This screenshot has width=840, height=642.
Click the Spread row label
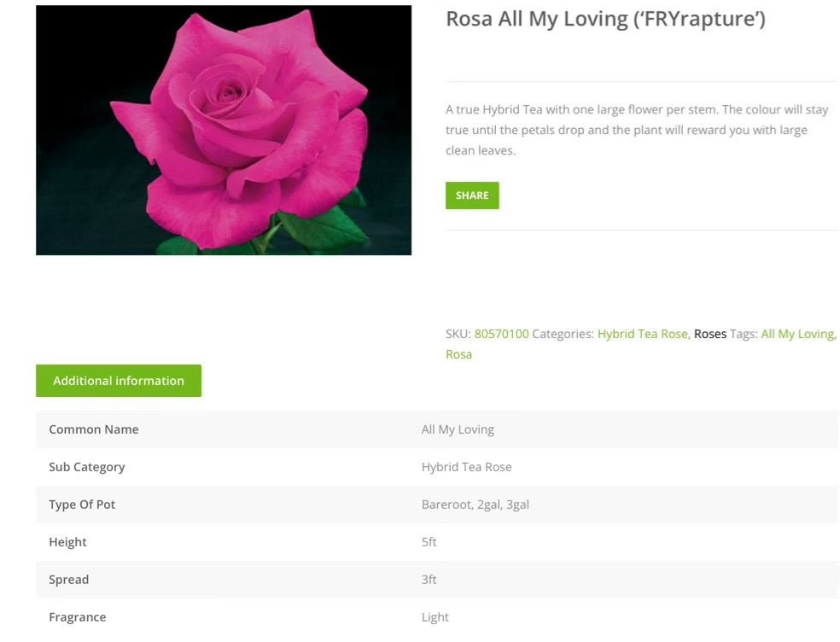pos(68,580)
